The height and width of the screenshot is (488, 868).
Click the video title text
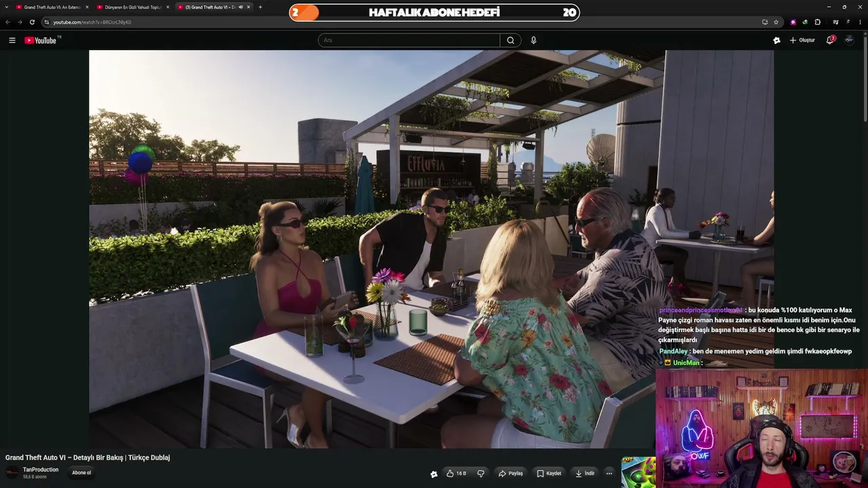point(87,457)
